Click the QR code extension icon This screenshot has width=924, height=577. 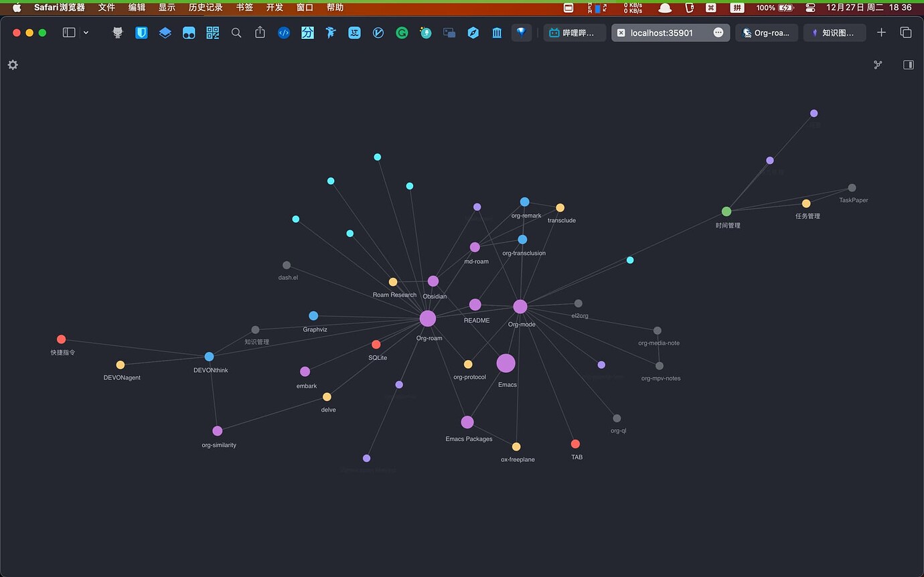[213, 32]
